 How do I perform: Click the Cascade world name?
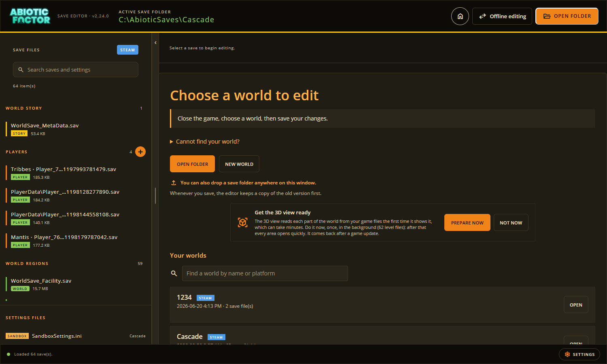click(190, 336)
